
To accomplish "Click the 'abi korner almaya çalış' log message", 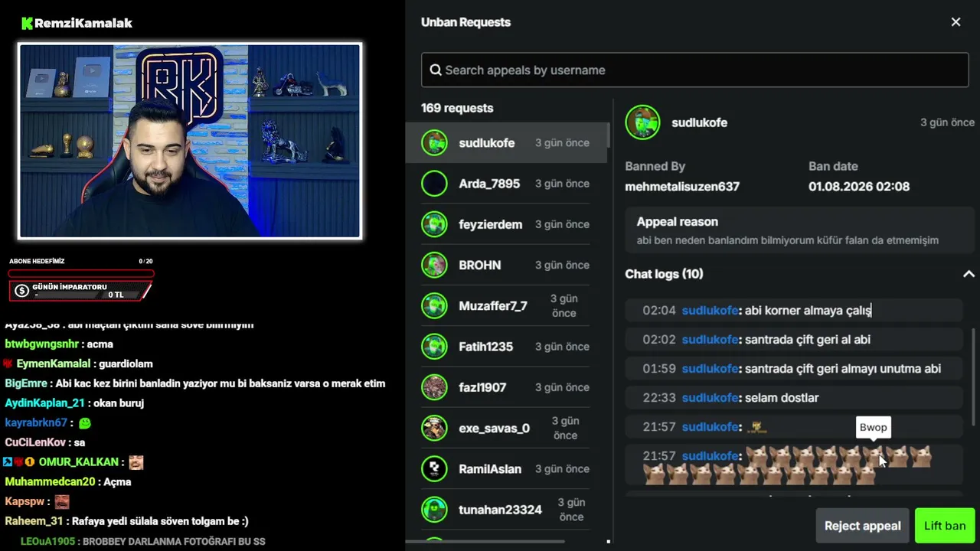I will click(808, 311).
